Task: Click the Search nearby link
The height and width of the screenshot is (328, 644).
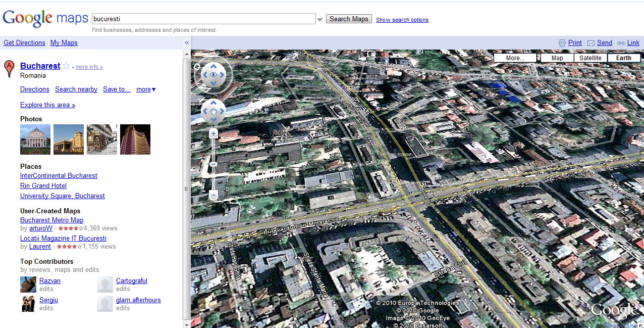Action: pos(76,89)
